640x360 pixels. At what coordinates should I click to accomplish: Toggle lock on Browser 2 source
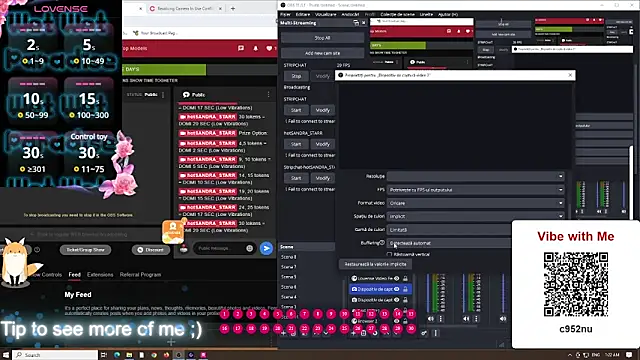(x=405, y=321)
